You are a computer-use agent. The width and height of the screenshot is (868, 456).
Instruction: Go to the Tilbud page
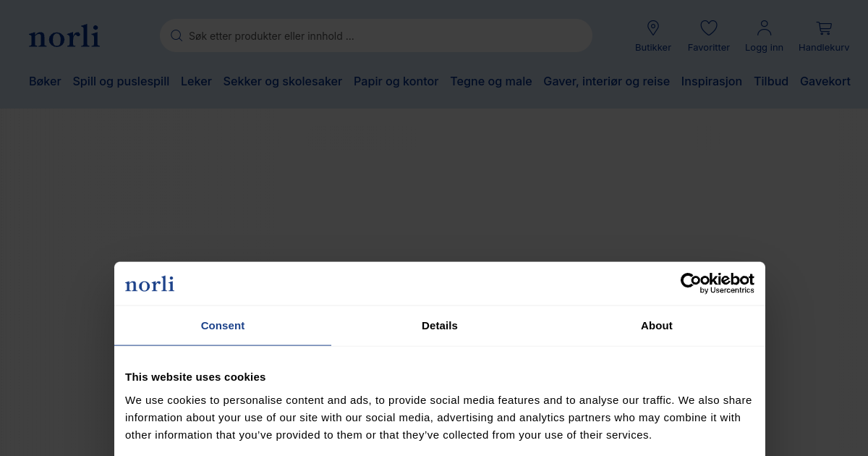click(x=771, y=81)
